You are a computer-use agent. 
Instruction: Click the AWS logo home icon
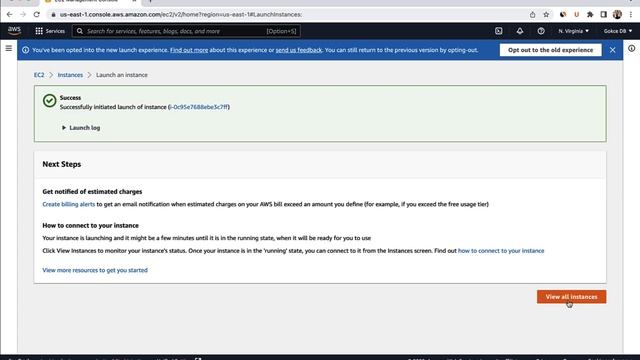[14, 31]
